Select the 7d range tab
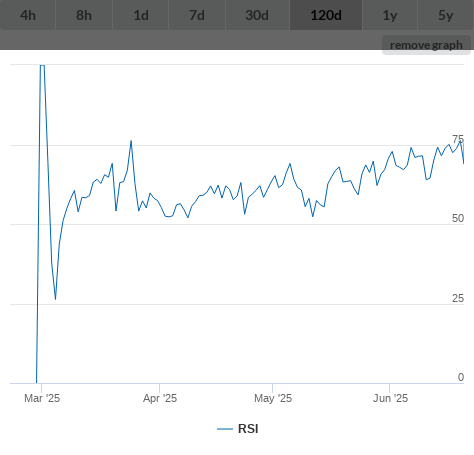Viewport: 474px width, 455px height. pos(197,15)
